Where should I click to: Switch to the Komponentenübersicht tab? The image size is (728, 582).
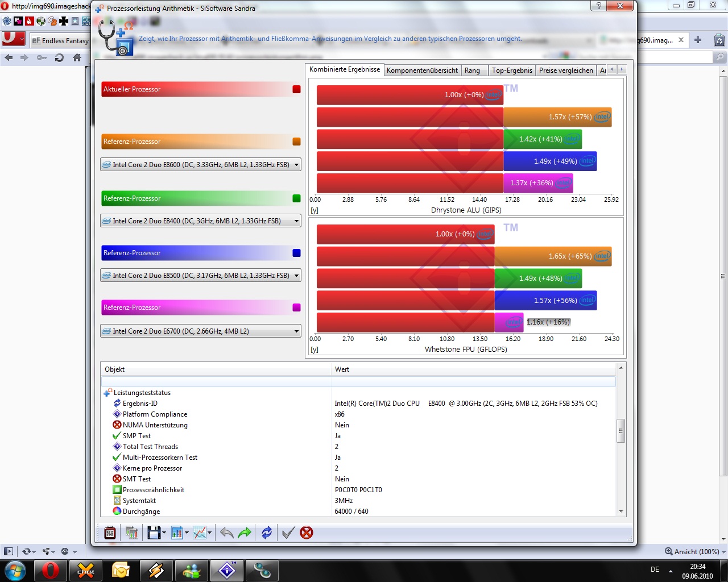click(422, 70)
